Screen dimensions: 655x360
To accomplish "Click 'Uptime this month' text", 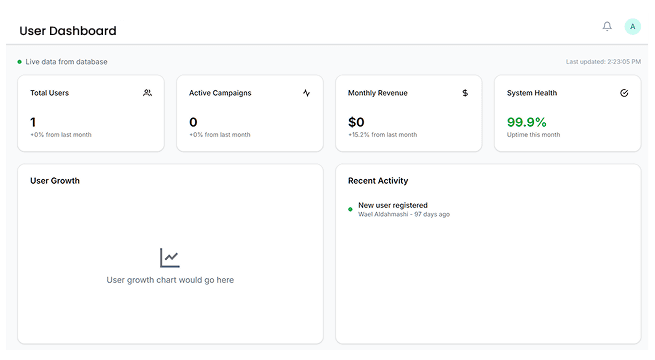I will click(x=533, y=134).
